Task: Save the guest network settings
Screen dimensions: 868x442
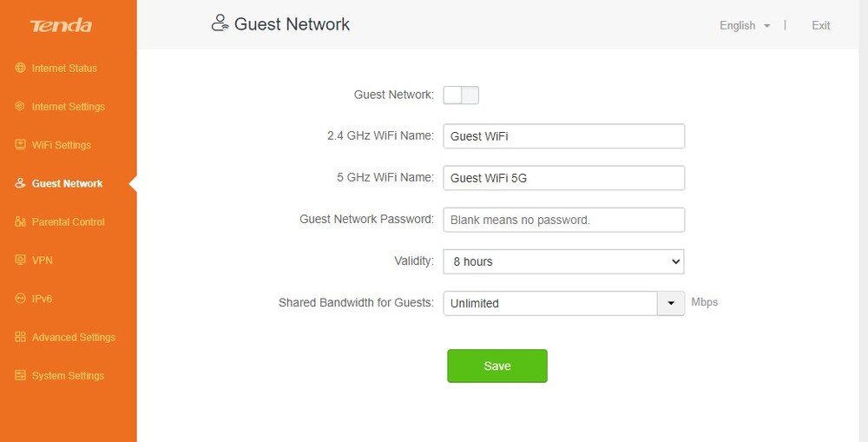Action: (x=497, y=366)
